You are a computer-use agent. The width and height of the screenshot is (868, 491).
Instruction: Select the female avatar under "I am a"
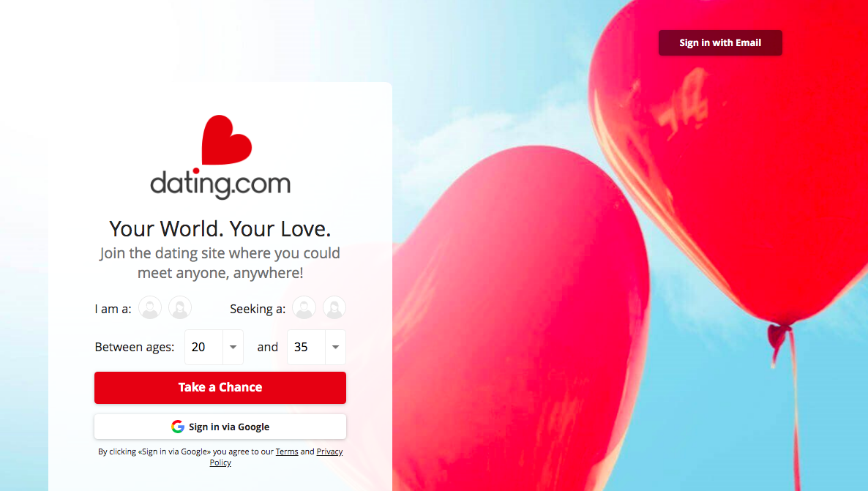(x=180, y=308)
